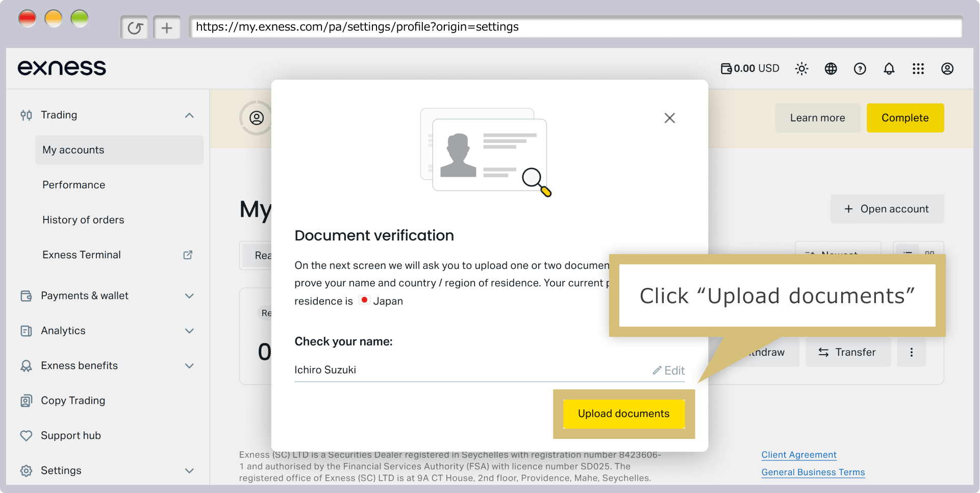
Task: Open the language globe icon
Action: [831, 68]
